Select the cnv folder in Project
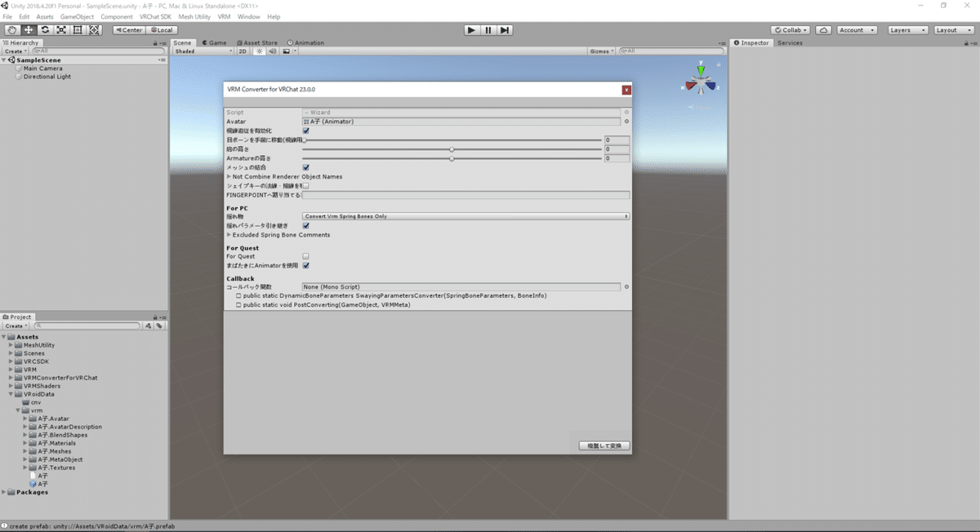 point(30,402)
